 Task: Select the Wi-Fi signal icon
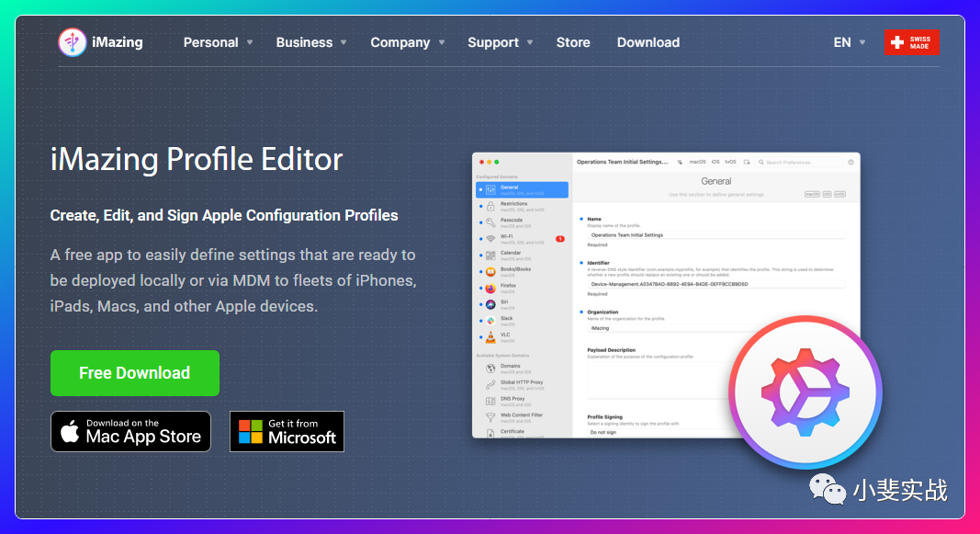click(490, 239)
